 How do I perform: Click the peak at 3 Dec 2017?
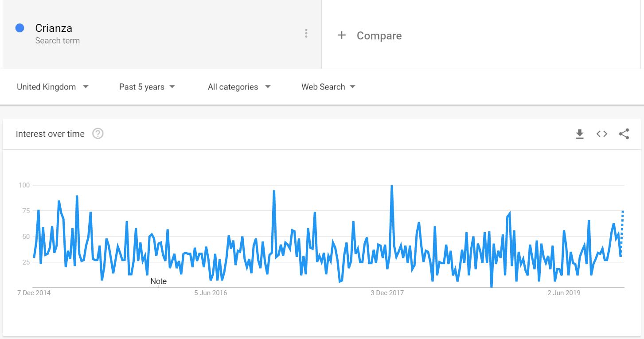click(x=391, y=187)
